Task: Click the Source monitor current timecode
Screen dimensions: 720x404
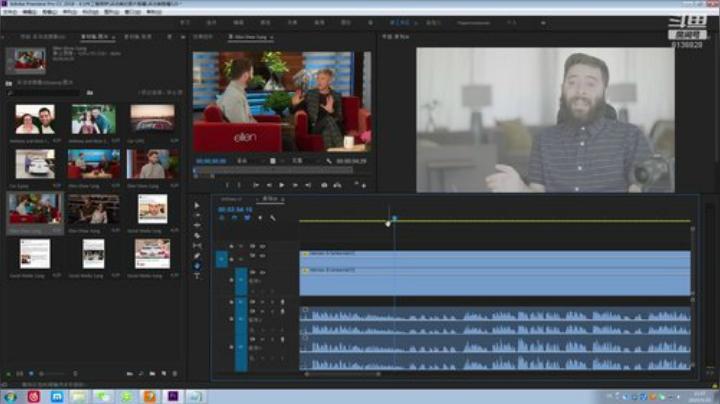Action: 211,161
